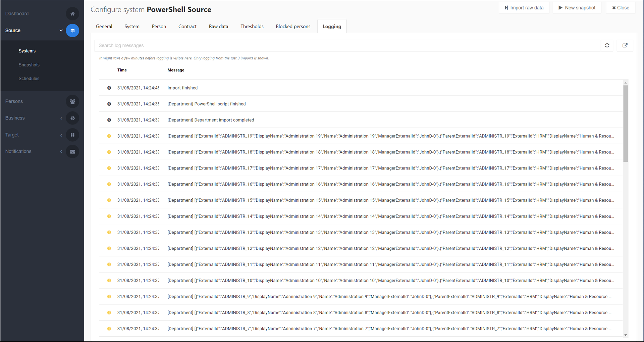Select '[Department] Department import completed' message
This screenshot has width=644, height=342.
pos(211,120)
